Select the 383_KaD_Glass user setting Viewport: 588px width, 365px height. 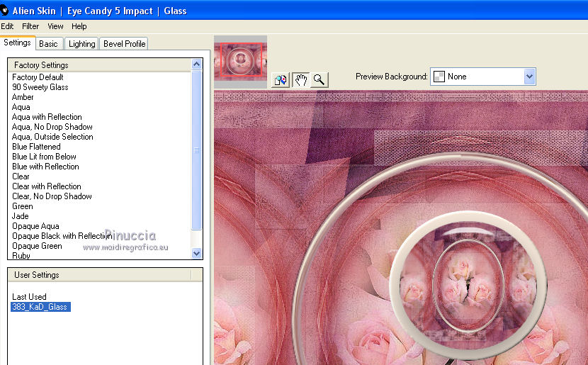pos(40,307)
